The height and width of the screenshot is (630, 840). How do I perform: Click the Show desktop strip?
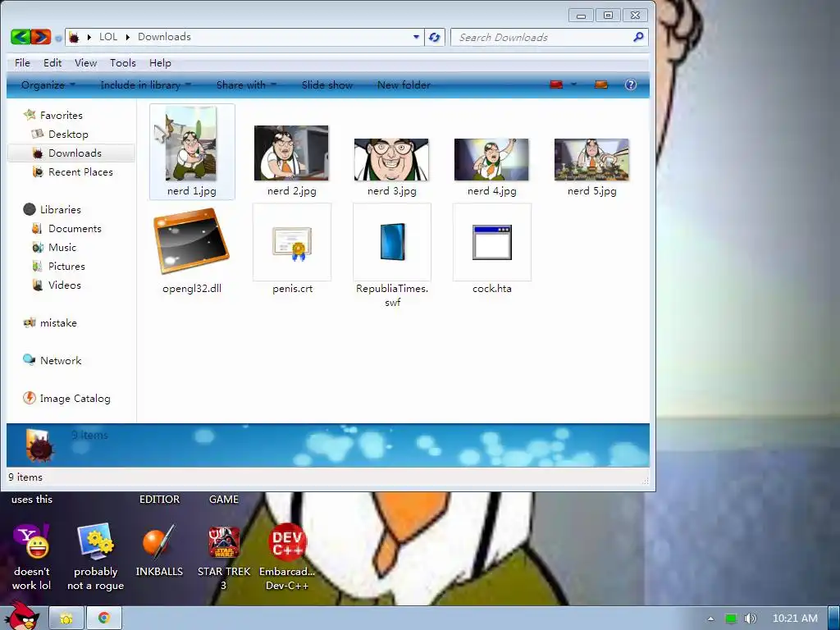click(x=834, y=619)
